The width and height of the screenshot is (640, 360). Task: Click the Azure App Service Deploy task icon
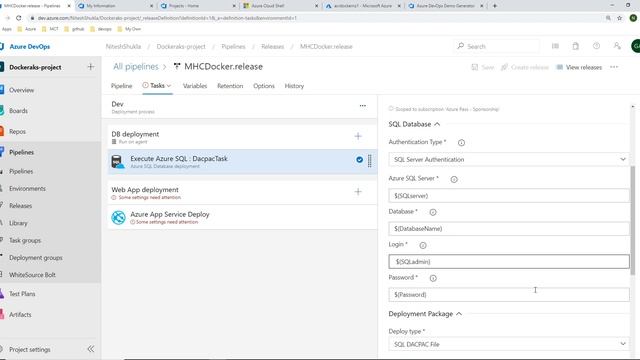(x=118, y=218)
